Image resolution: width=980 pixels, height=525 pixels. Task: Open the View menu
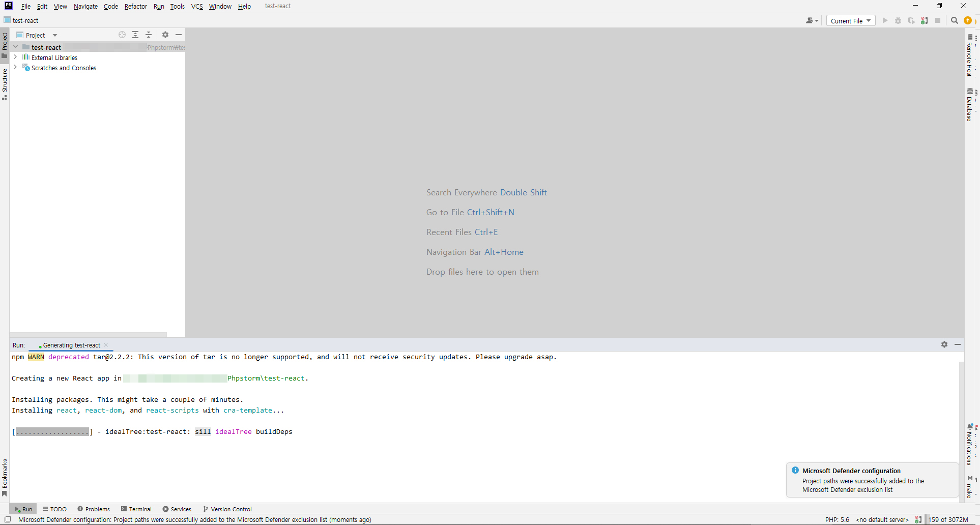[x=60, y=6]
